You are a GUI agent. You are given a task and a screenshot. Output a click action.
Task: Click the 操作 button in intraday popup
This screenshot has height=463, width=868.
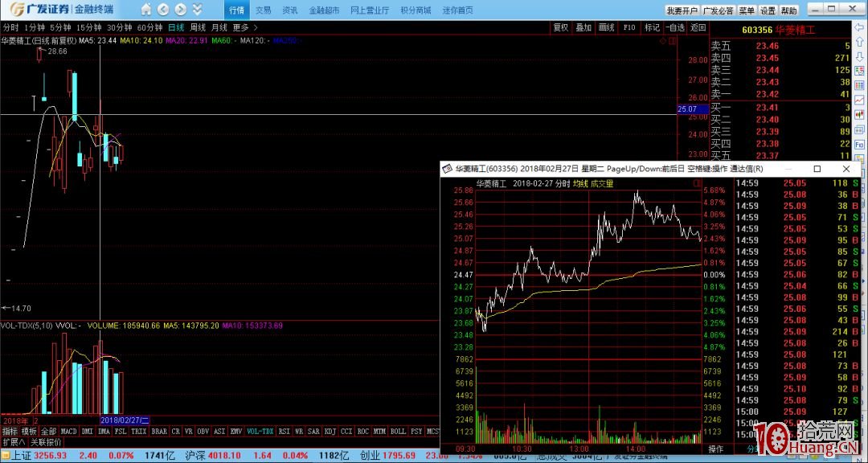pyautogui.click(x=716, y=449)
